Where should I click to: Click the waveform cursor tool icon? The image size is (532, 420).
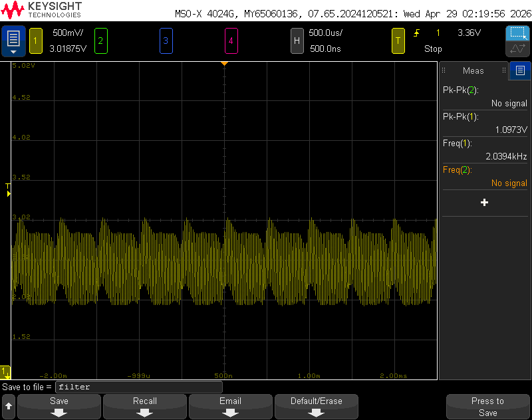(x=517, y=49)
